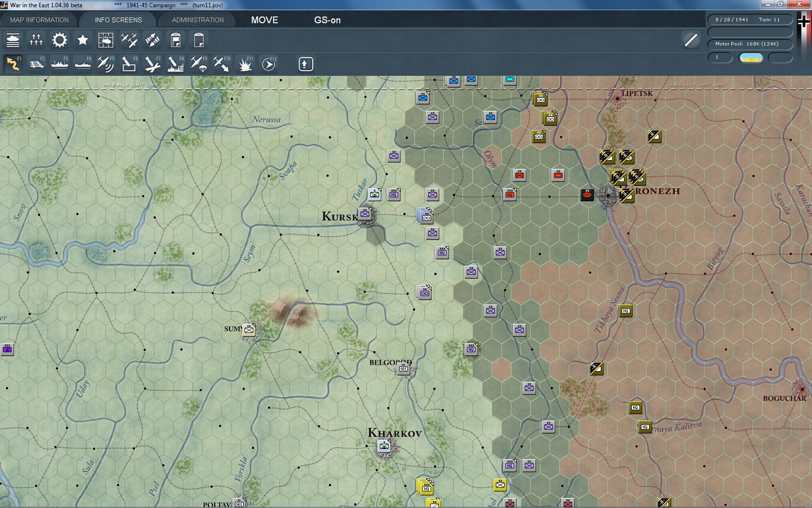Select the yellow HQ stack south of Kharkov

point(425,487)
